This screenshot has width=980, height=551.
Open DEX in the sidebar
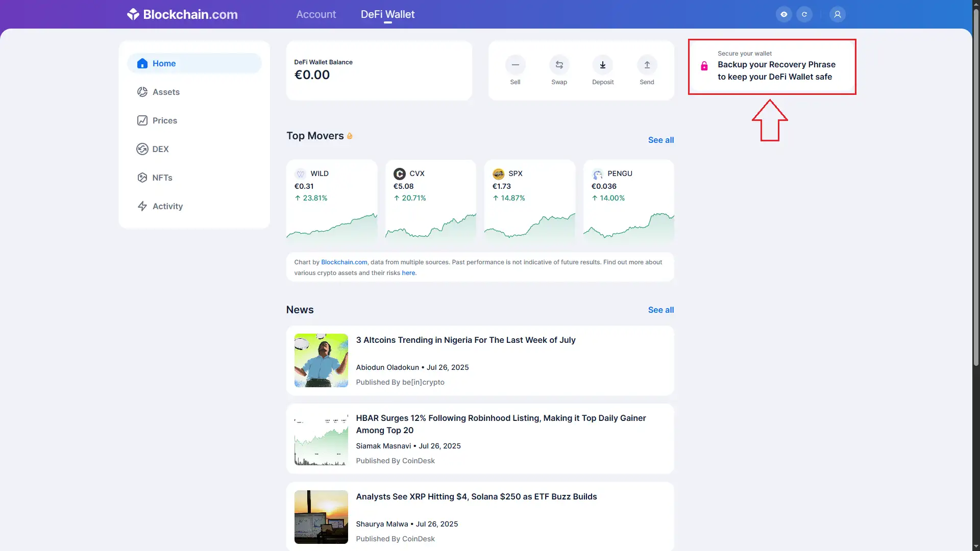point(194,149)
